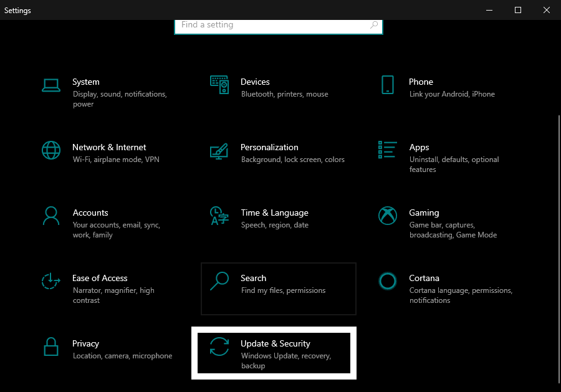Open Search settings category title
The width and height of the screenshot is (561, 392).
pos(253,278)
